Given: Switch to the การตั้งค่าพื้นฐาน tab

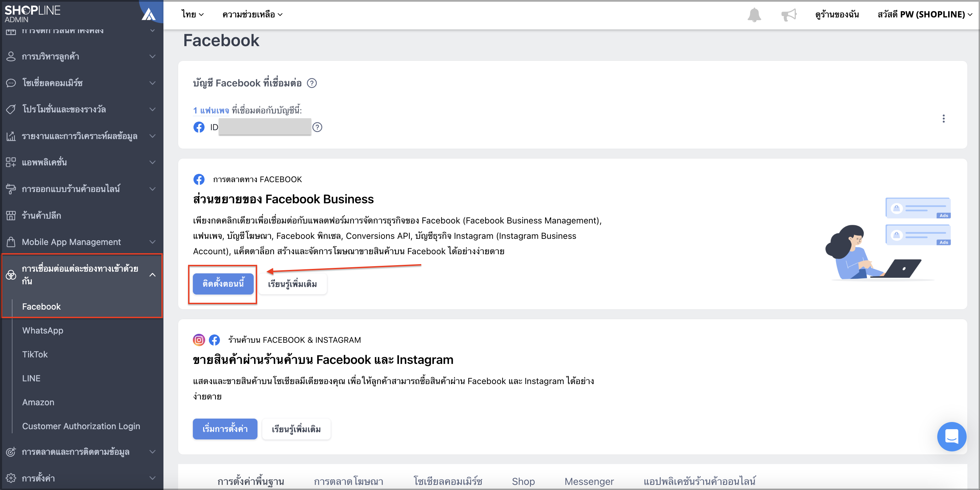Looking at the screenshot, I should (x=251, y=481).
